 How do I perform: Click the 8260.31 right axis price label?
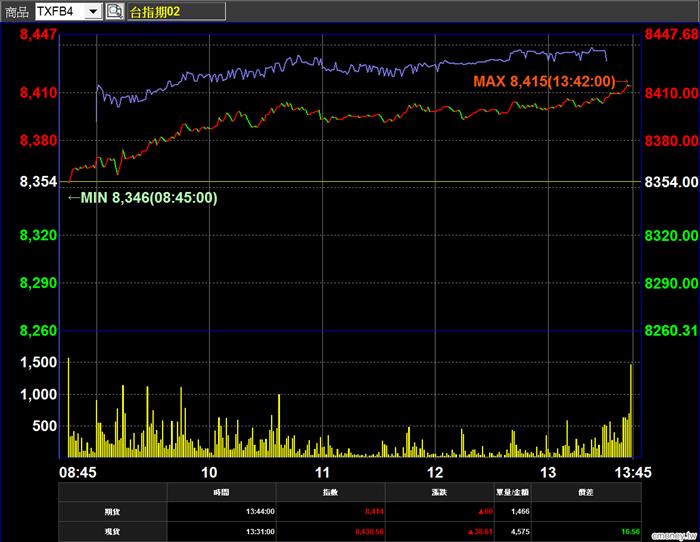tap(671, 331)
